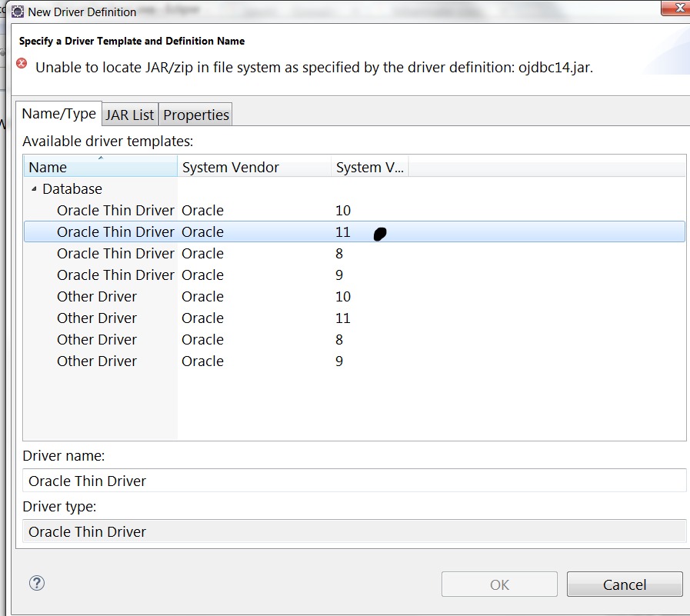Sort by System Vendor column header
This screenshot has height=616, width=690.
[254, 167]
